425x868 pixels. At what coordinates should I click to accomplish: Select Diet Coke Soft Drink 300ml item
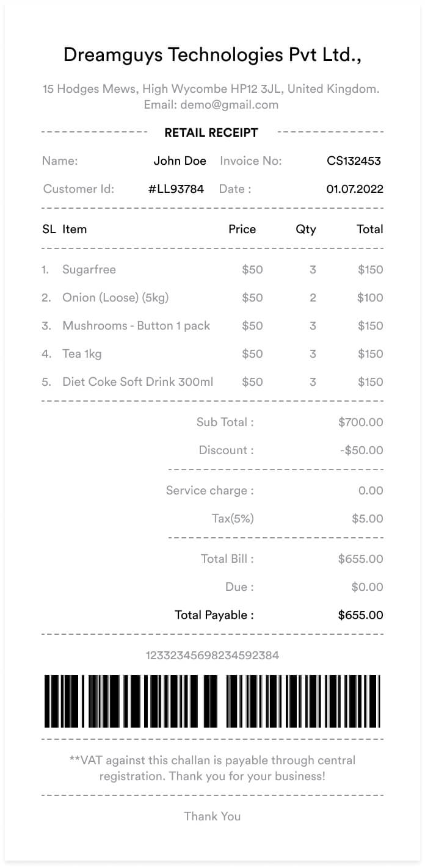(138, 382)
